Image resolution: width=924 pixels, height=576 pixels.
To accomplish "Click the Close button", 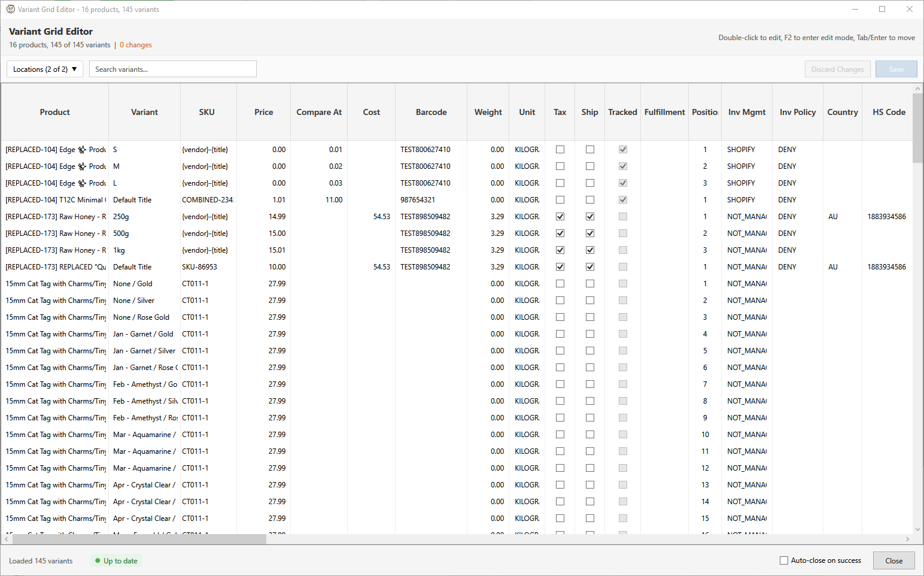I will pyautogui.click(x=893, y=560).
